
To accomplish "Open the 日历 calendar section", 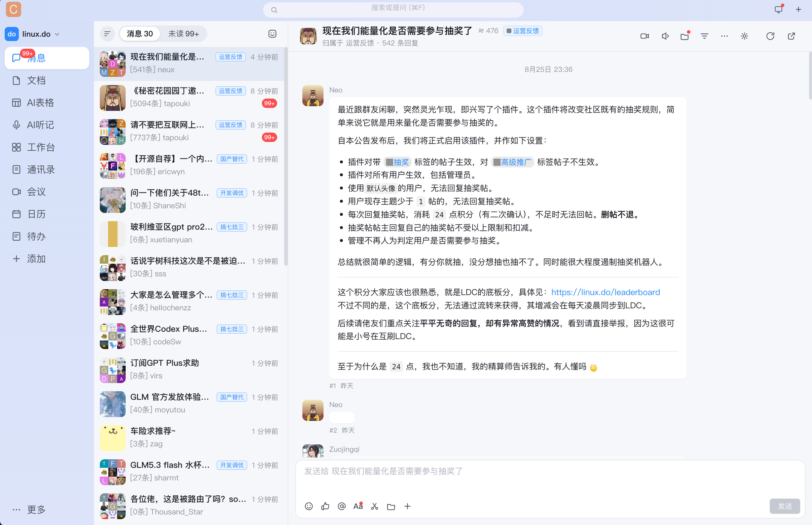I will point(47,214).
